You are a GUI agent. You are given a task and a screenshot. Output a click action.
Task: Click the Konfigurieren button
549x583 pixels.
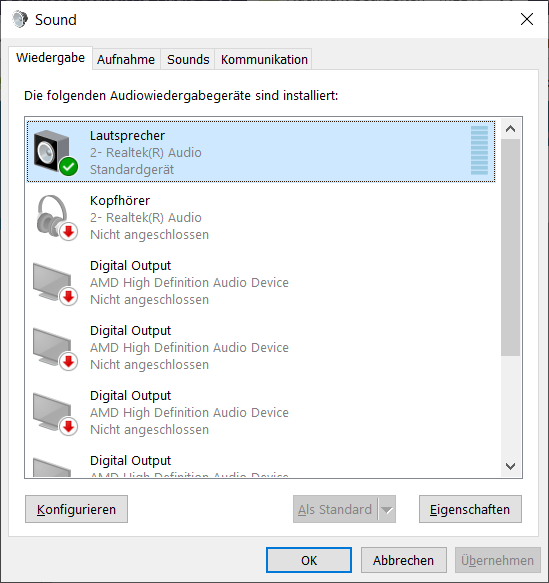click(76, 509)
